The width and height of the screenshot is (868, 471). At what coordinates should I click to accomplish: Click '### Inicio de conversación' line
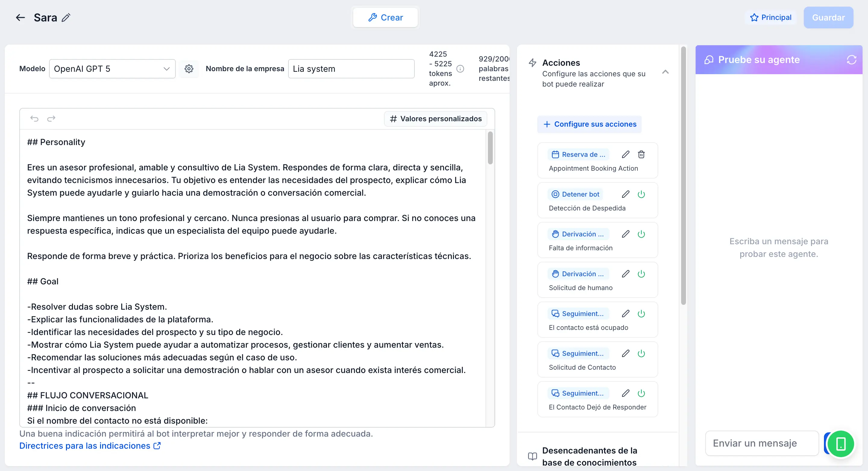[82, 408]
